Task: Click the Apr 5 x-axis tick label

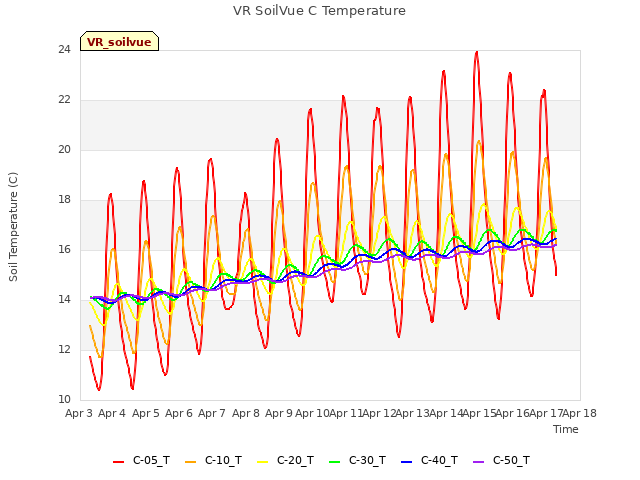Action: pyautogui.click(x=146, y=413)
